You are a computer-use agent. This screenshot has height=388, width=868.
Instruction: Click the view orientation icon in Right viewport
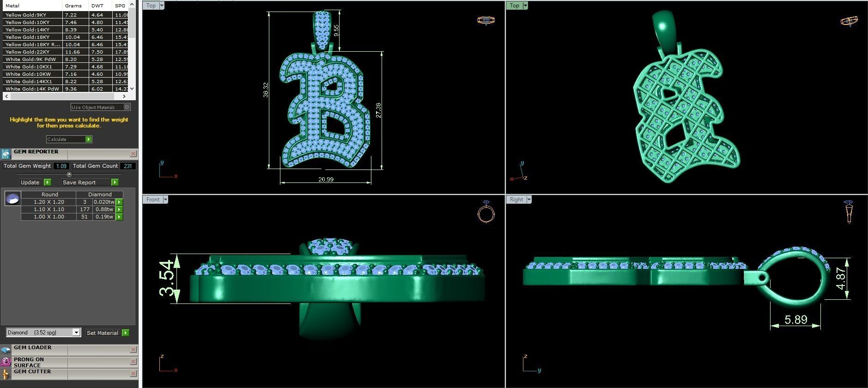tap(849, 212)
